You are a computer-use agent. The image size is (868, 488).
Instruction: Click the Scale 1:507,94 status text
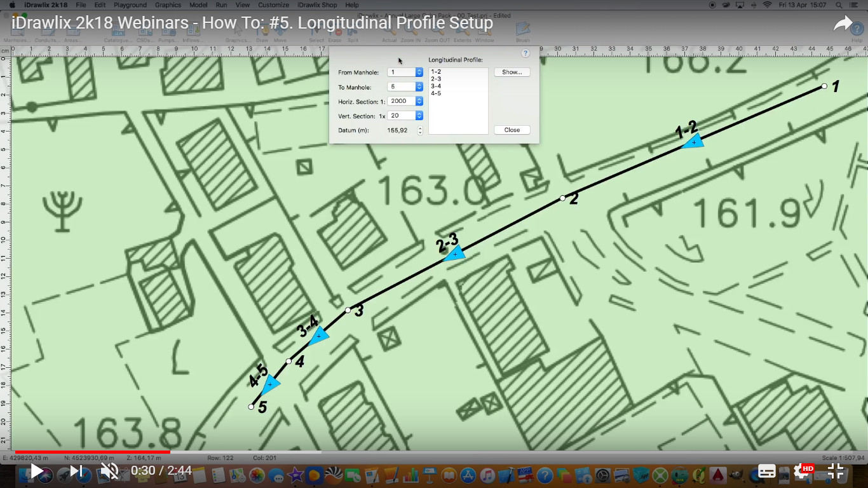pyautogui.click(x=843, y=457)
